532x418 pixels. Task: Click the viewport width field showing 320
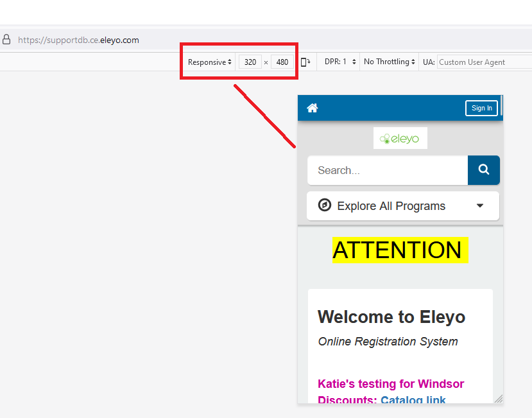[250, 62]
